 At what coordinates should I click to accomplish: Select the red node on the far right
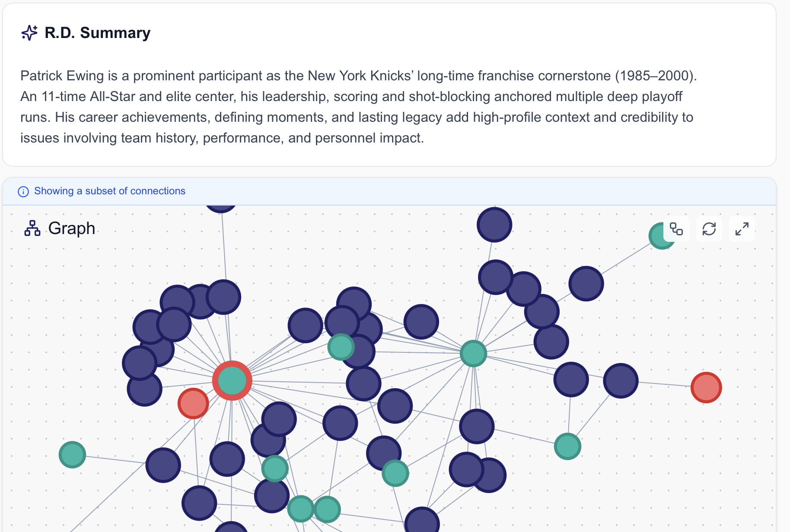tap(707, 387)
